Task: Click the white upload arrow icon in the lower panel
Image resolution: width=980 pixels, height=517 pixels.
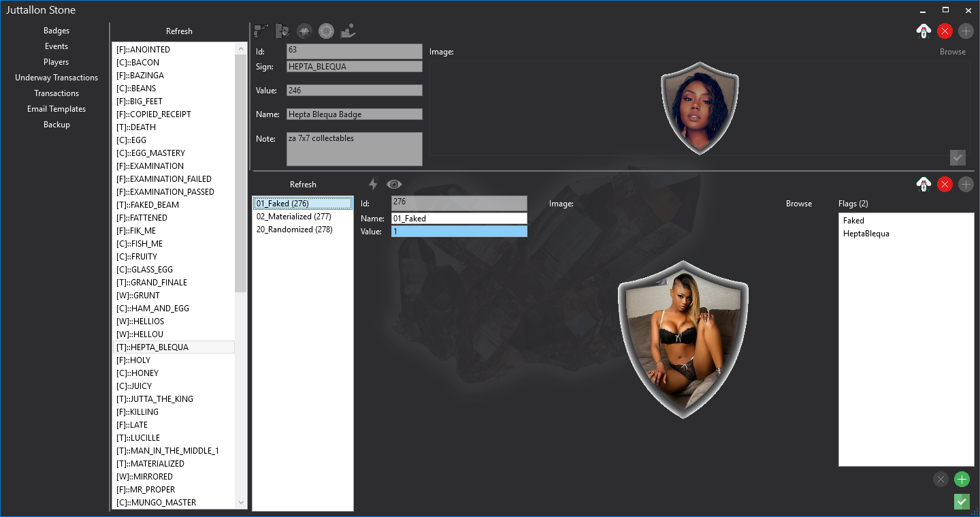Action: click(x=924, y=184)
